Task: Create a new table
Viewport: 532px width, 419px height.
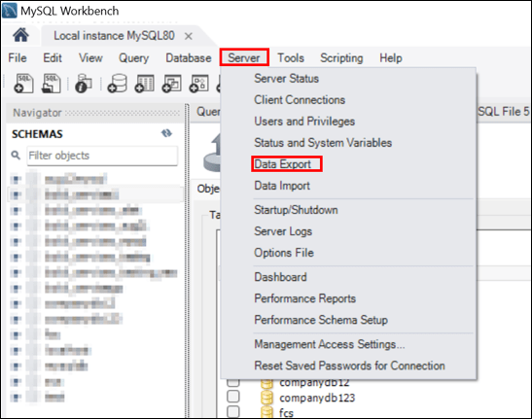Action: (145, 84)
